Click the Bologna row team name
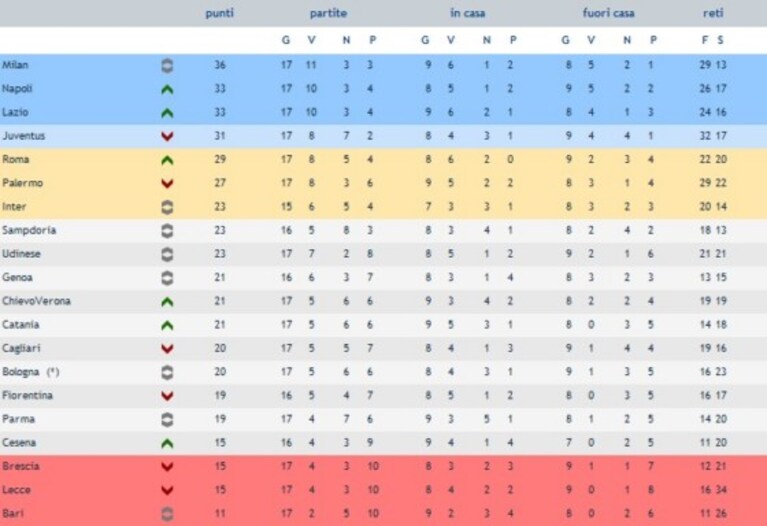 [21, 372]
